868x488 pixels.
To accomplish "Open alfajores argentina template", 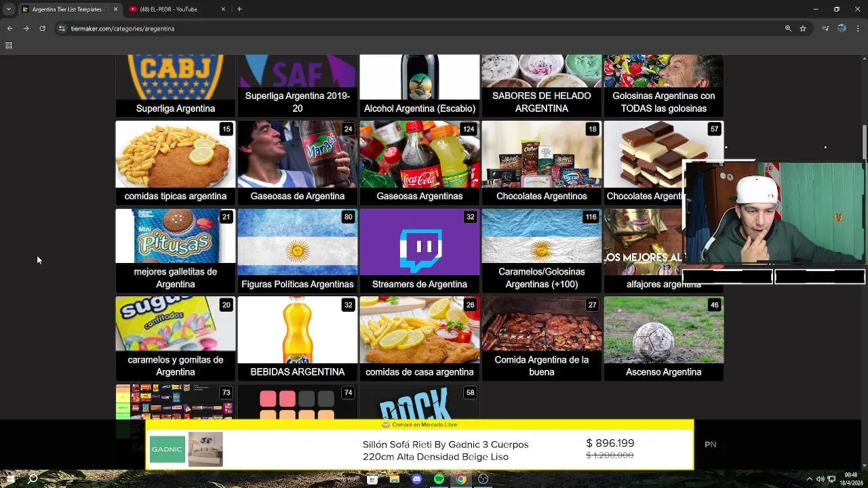I will (643, 251).
